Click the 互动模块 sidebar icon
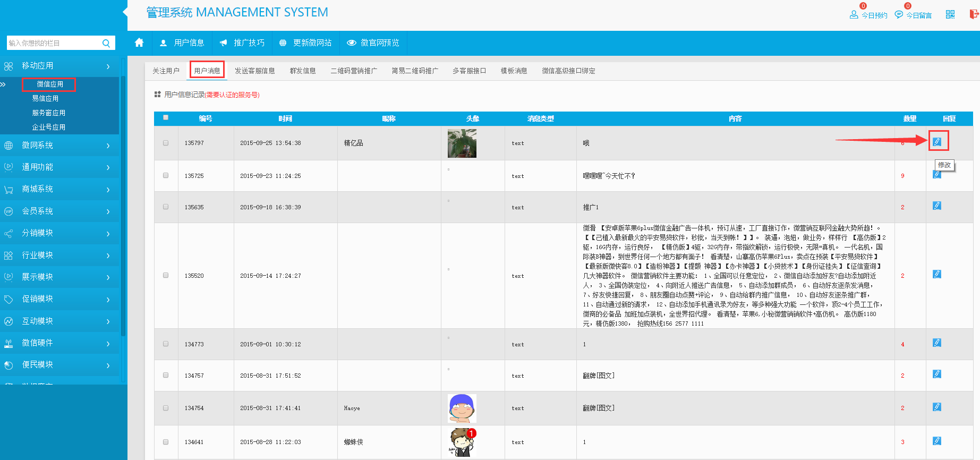Viewport: 980px width, 460px height. pyautogui.click(x=8, y=321)
